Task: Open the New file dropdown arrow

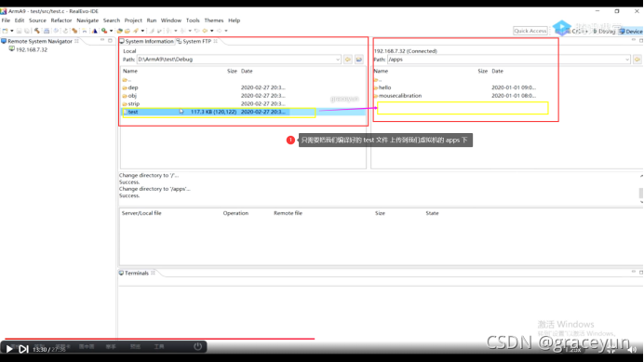Action: (11, 31)
